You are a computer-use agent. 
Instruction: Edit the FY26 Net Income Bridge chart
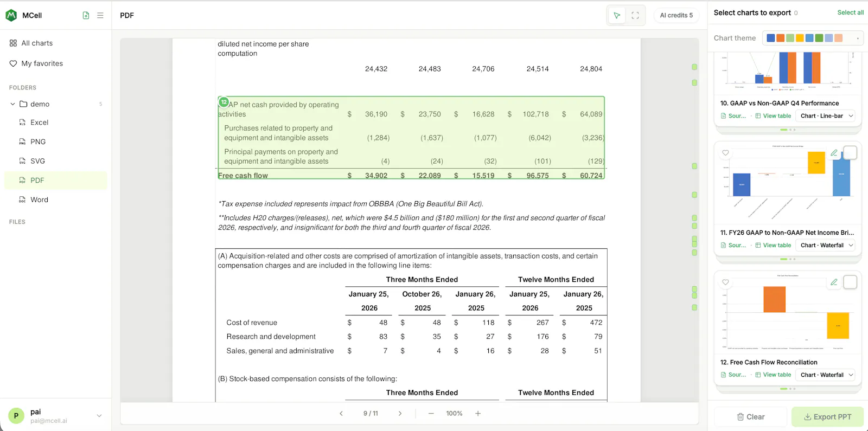pyautogui.click(x=834, y=153)
